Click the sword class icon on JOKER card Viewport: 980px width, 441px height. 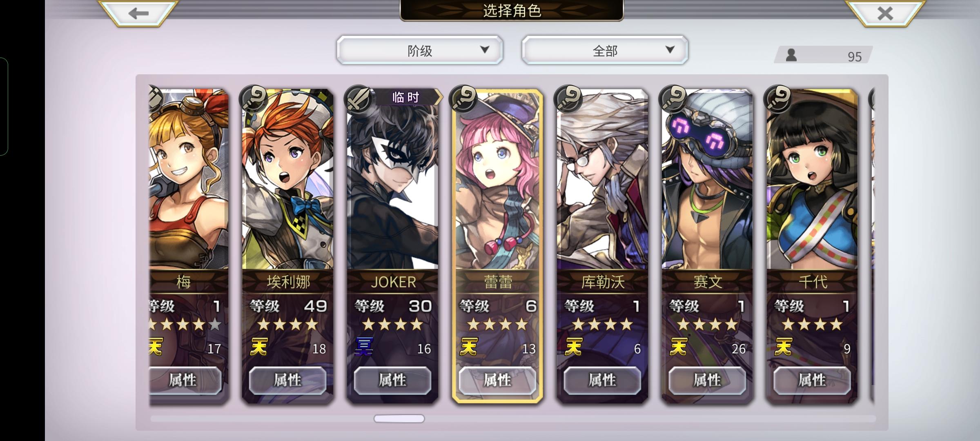click(358, 98)
